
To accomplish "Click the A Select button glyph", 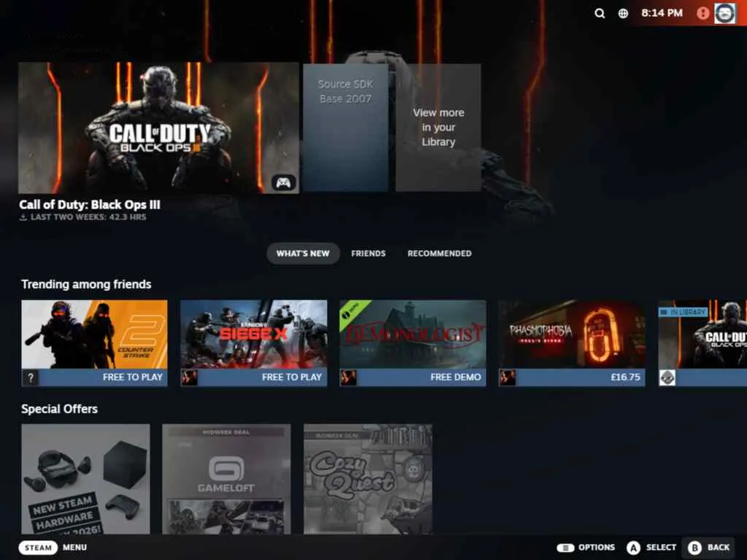I will [x=633, y=548].
